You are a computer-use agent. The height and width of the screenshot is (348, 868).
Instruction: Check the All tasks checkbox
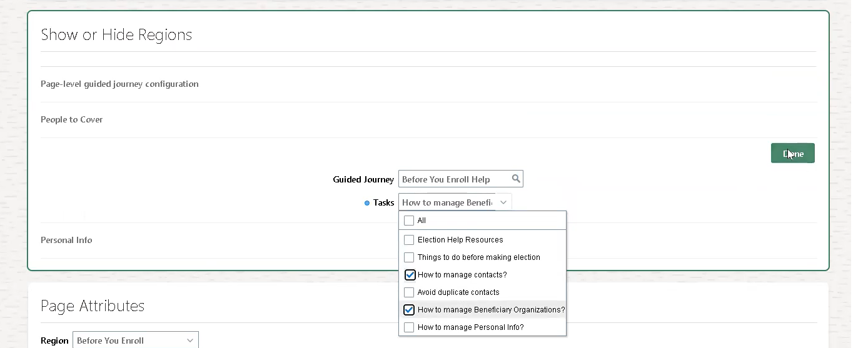click(409, 221)
